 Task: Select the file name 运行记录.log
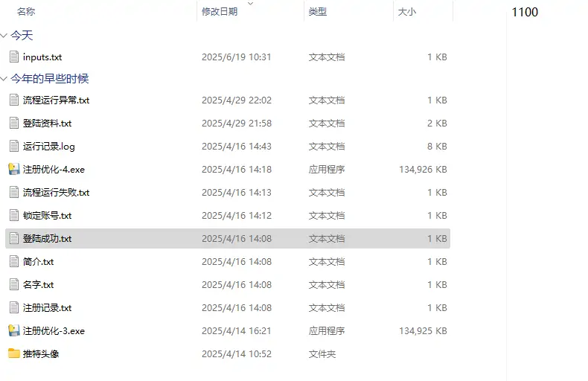coord(48,147)
